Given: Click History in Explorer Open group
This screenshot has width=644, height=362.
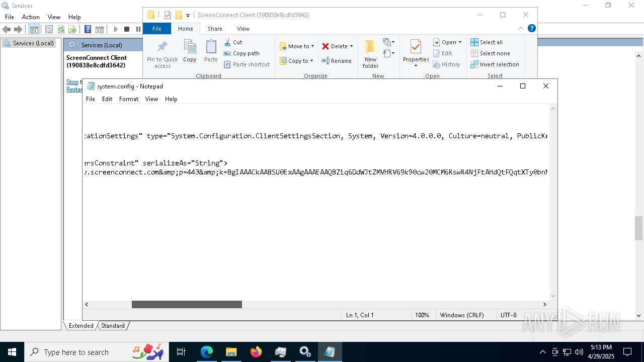Looking at the screenshot, I should tap(447, 64).
